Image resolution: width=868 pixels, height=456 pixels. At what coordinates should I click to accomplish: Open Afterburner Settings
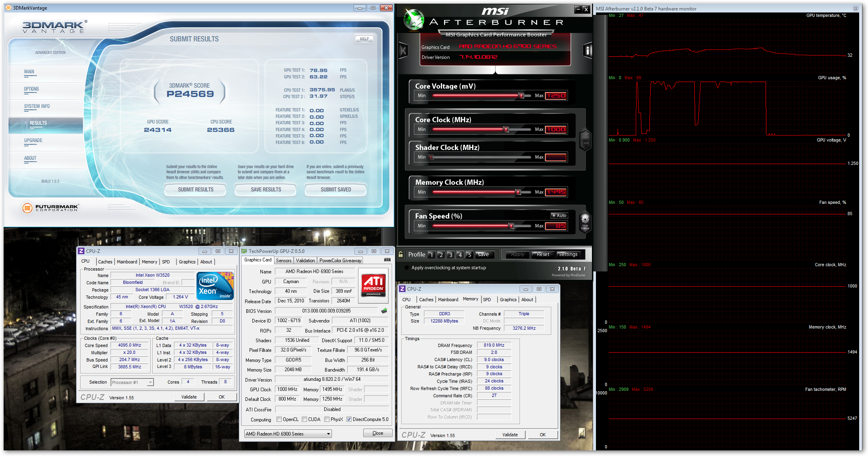pyautogui.click(x=568, y=255)
